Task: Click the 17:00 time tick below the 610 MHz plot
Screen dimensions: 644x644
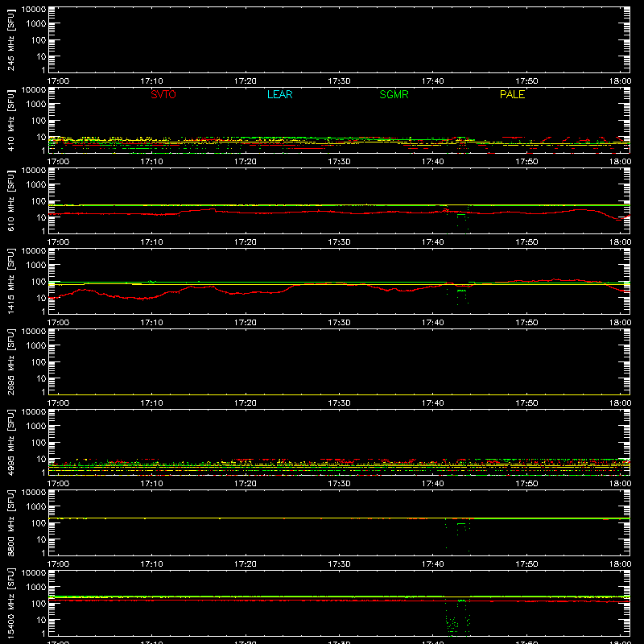Action: (58, 242)
